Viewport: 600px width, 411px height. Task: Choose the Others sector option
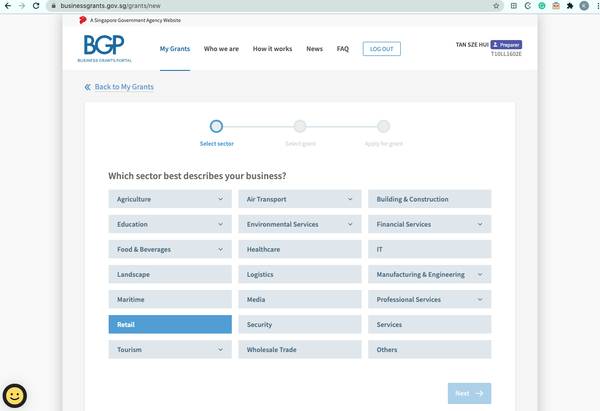[429, 349]
